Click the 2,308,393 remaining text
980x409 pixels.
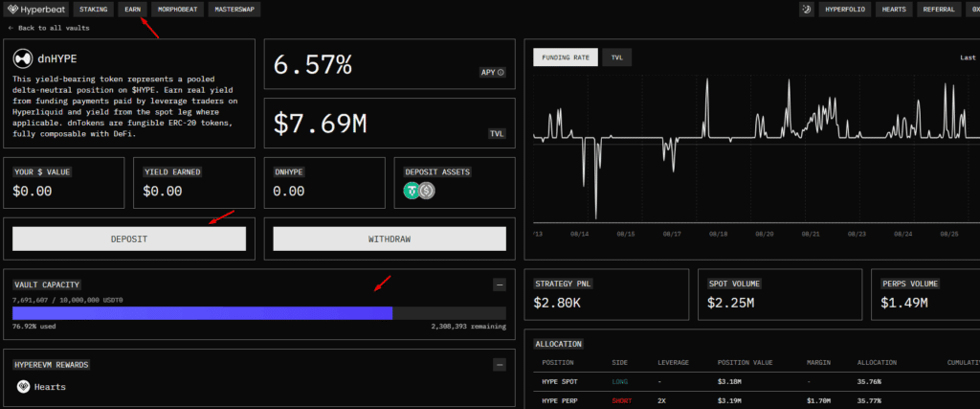(469, 327)
